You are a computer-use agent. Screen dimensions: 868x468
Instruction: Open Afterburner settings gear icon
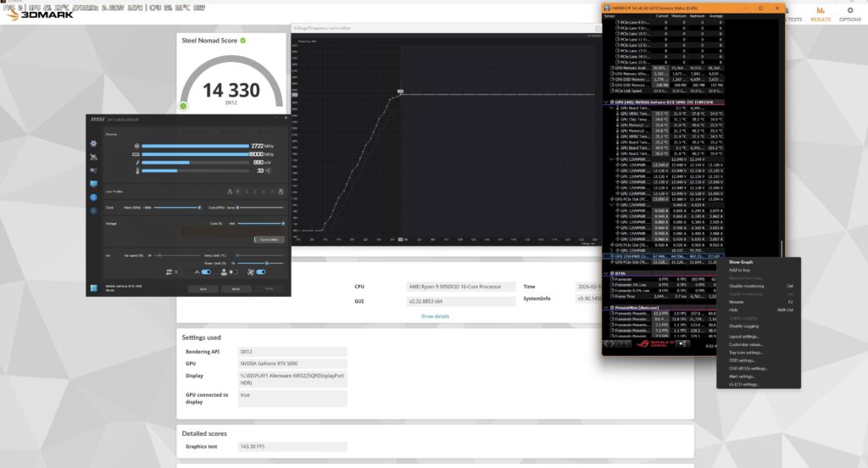[x=93, y=143]
